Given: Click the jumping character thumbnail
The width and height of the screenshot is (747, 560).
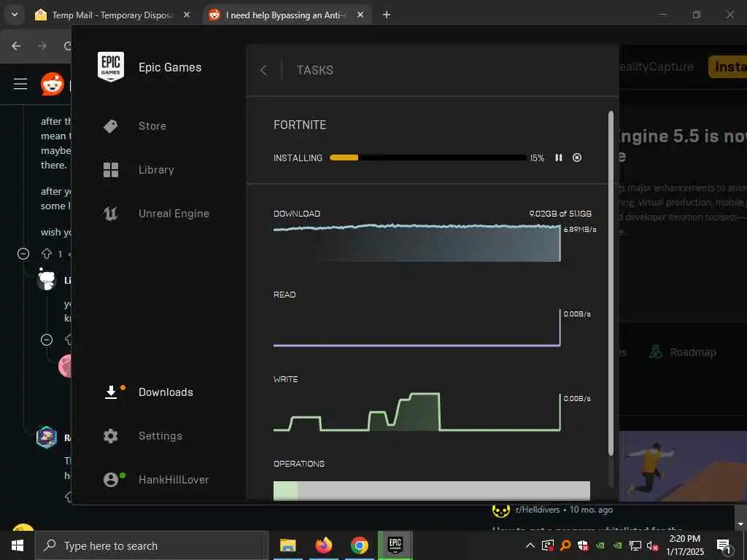Looking at the screenshot, I should (683, 467).
